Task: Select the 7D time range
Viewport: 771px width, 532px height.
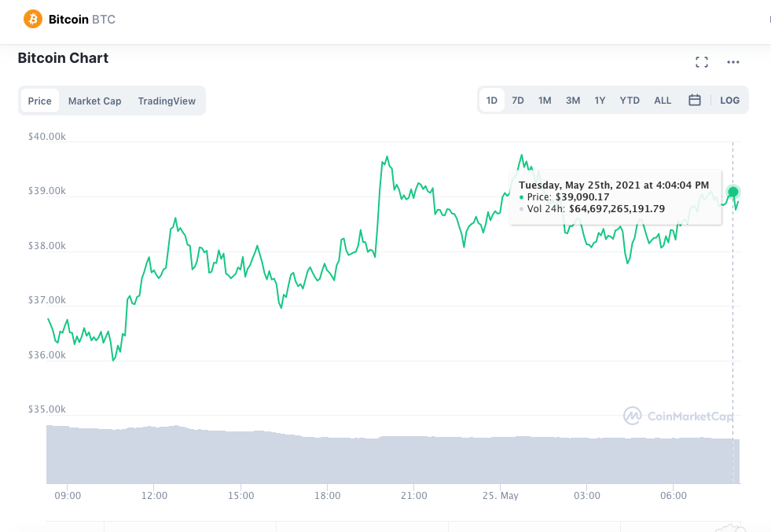Action: click(x=518, y=101)
